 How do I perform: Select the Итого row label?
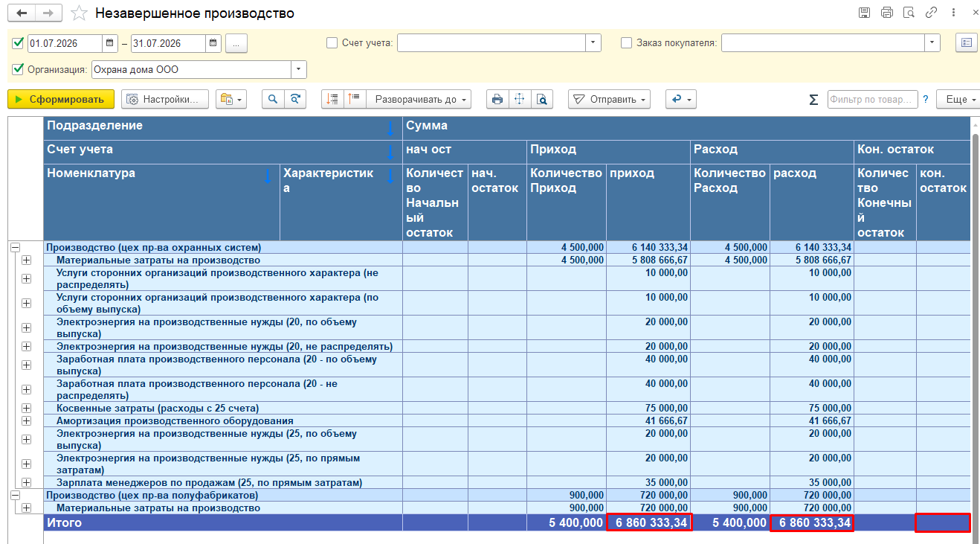pyautogui.click(x=65, y=522)
